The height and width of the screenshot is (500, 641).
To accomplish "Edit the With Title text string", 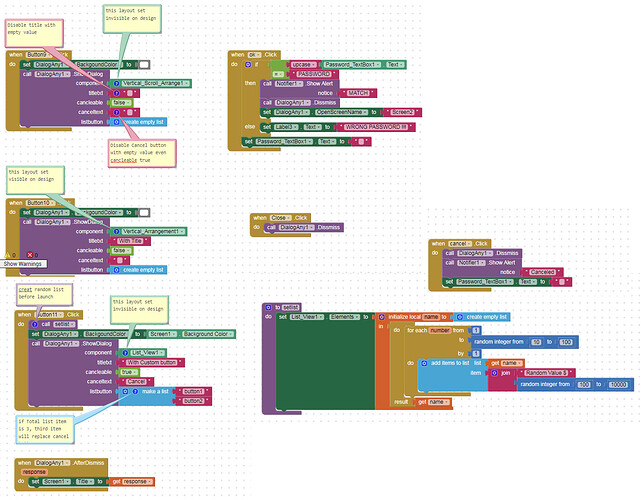I will 130,241.
